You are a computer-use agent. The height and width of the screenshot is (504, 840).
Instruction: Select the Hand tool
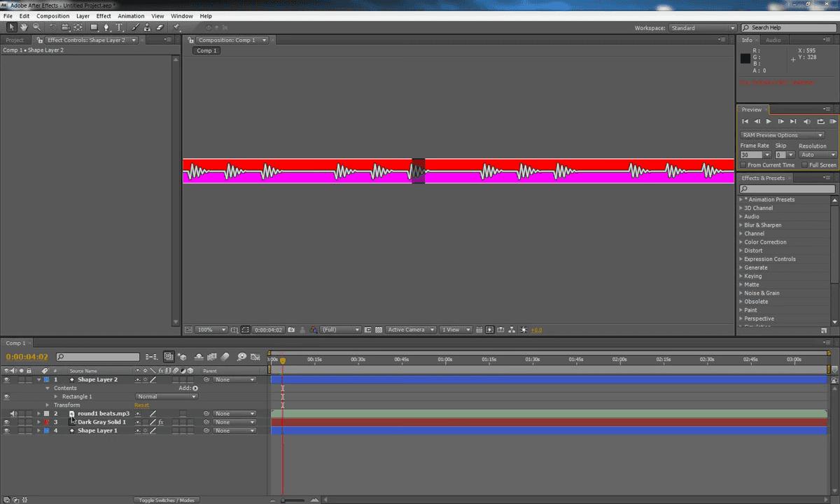coord(24,27)
